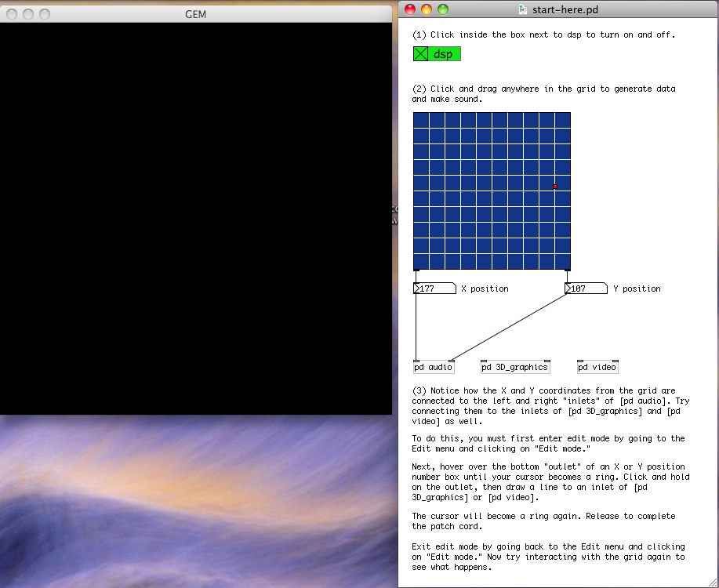The height and width of the screenshot is (588, 719).
Task: Click the patch cord from Y position
Action: (x=509, y=328)
